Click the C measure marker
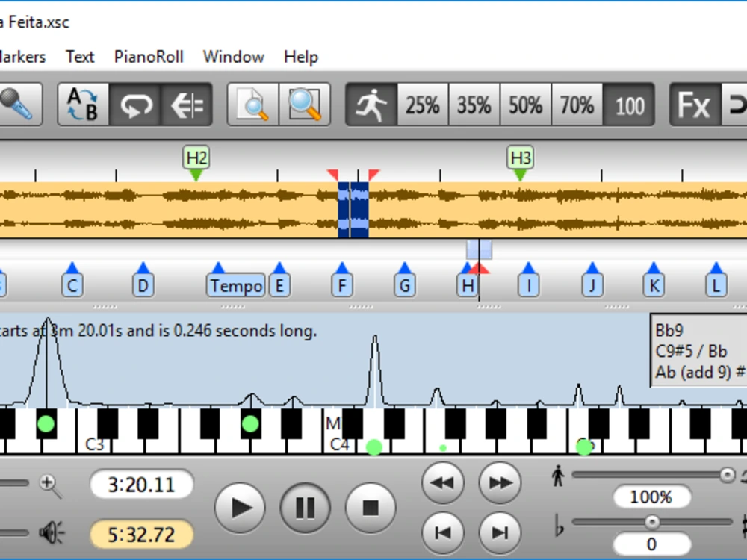The height and width of the screenshot is (560, 747). coord(72,286)
